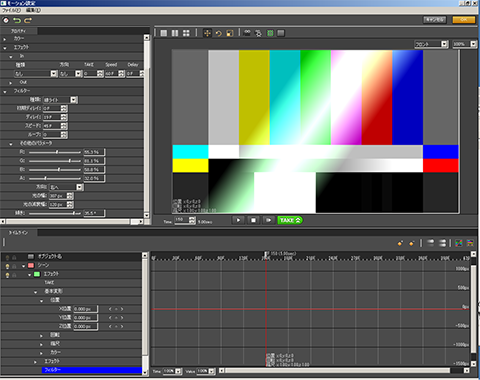Open the filter 種類 dropdown

coord(74,100)
